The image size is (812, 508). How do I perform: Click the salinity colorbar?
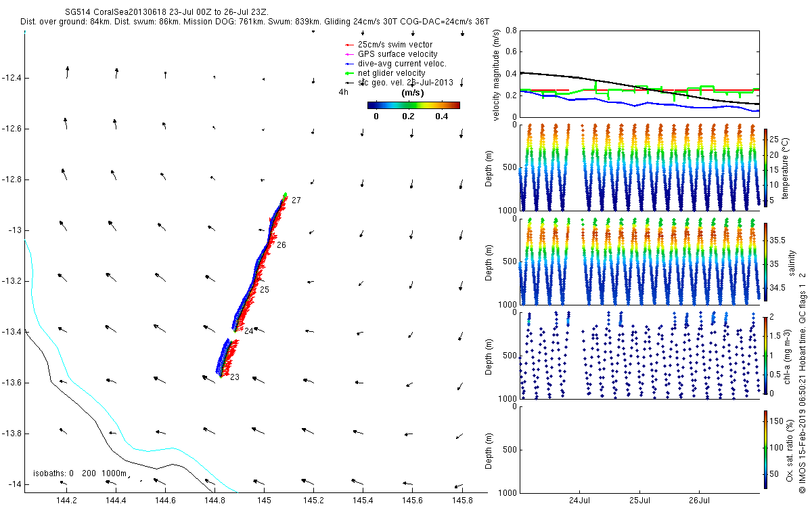click(x=765, y=261)
